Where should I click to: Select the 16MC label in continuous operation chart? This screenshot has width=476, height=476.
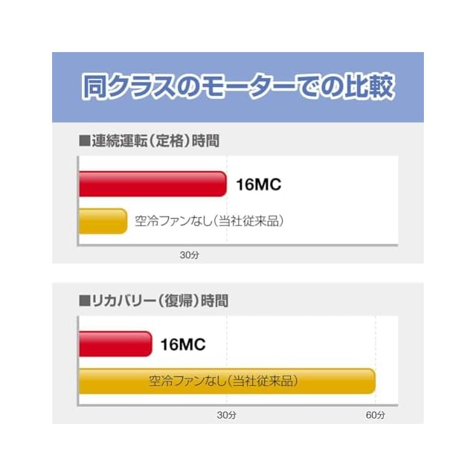coord(258,184)
